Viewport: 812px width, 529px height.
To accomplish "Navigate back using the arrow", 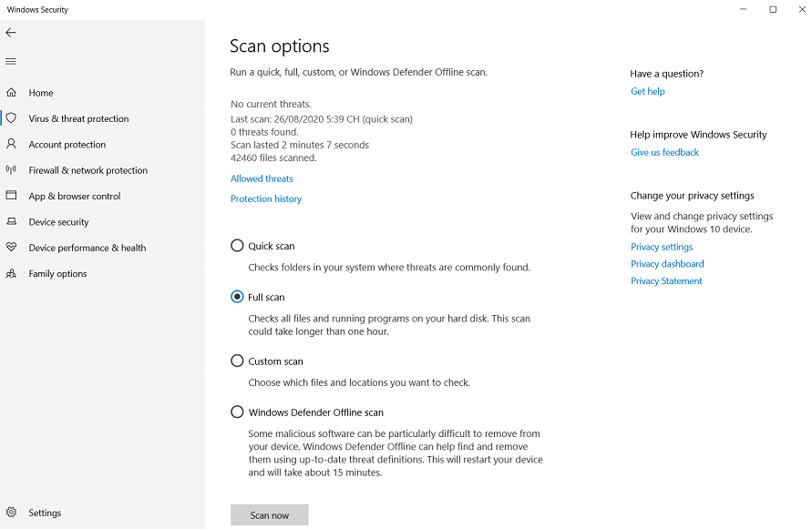I will [11, 33].
